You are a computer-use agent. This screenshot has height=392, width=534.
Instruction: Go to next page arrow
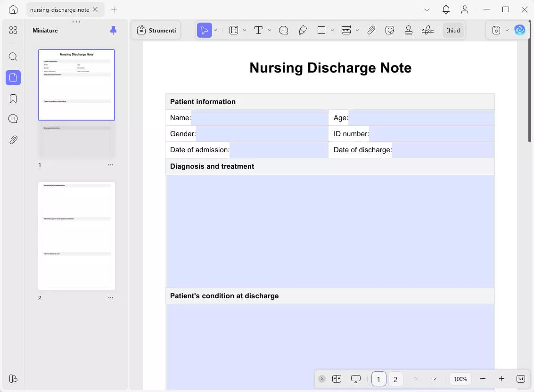pyautogui.click(x=433, y=379)
